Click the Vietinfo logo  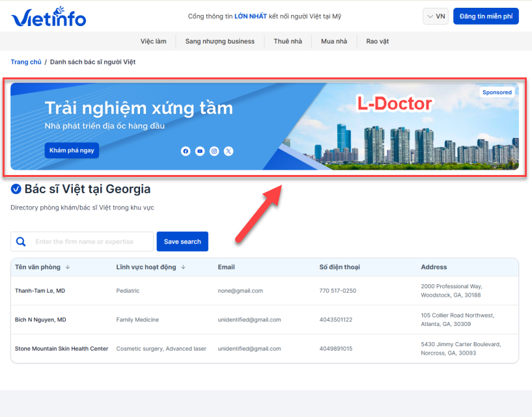(49, 17)
